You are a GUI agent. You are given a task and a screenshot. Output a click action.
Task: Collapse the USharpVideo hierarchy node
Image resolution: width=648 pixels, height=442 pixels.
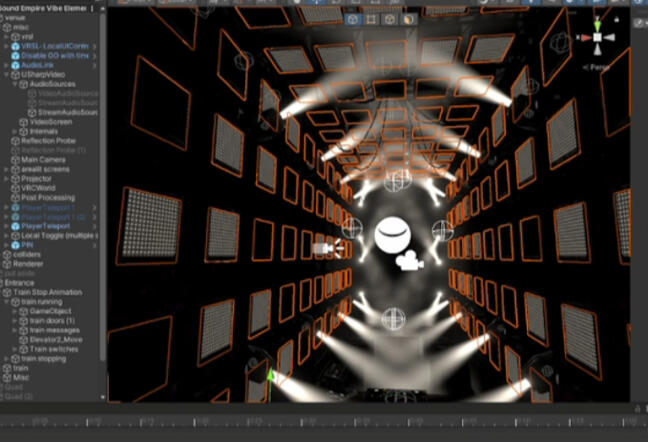pyautogui.click(x=6, y=75)
